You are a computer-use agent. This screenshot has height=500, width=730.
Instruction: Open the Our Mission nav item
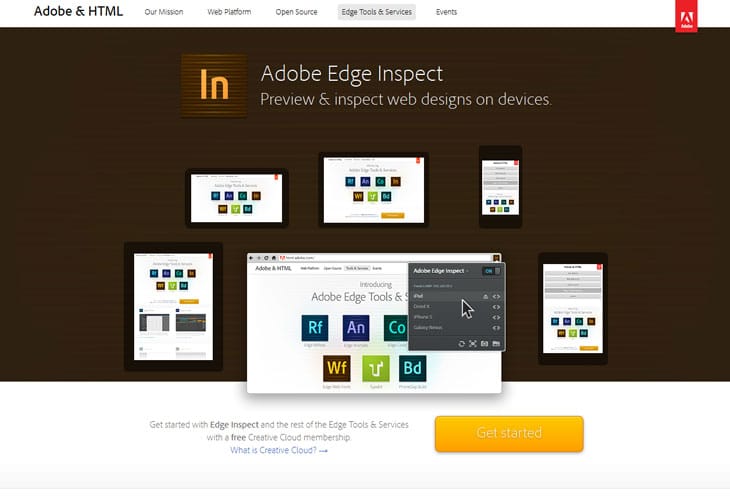pos(163,12)
